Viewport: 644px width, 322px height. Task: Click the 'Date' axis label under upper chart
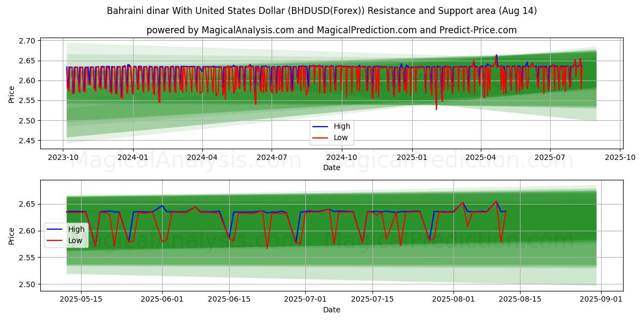331,167
